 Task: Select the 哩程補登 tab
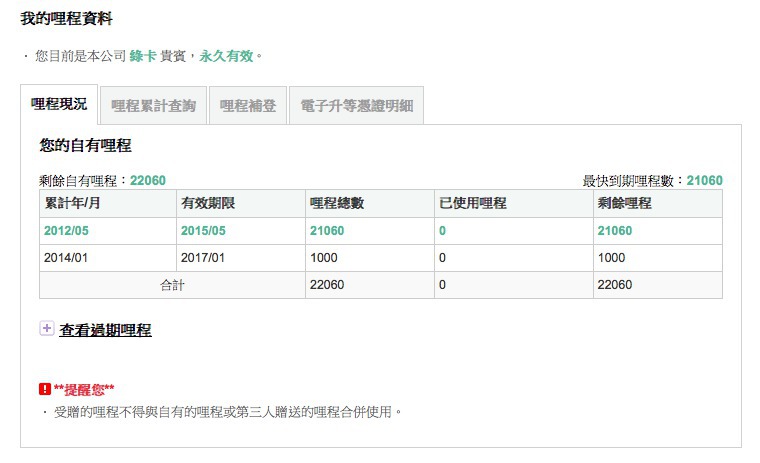[248, 105]
